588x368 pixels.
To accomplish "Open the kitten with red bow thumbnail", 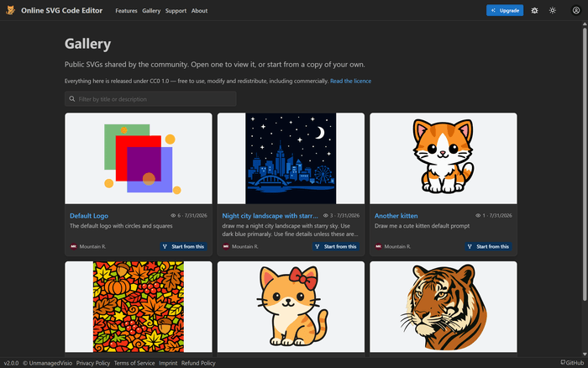I will pyautogui.click(x=291, y=307).
